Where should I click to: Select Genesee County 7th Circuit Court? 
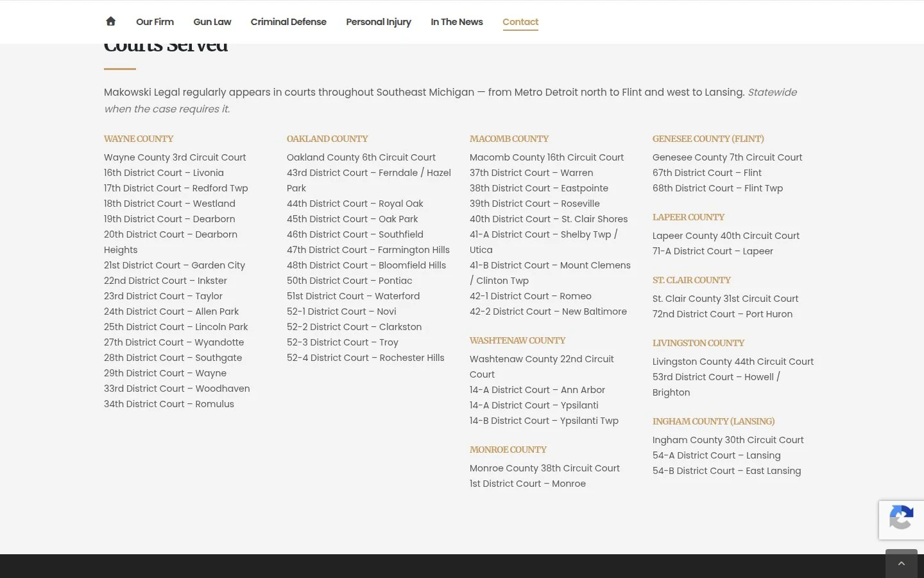(x=728, y=157)
